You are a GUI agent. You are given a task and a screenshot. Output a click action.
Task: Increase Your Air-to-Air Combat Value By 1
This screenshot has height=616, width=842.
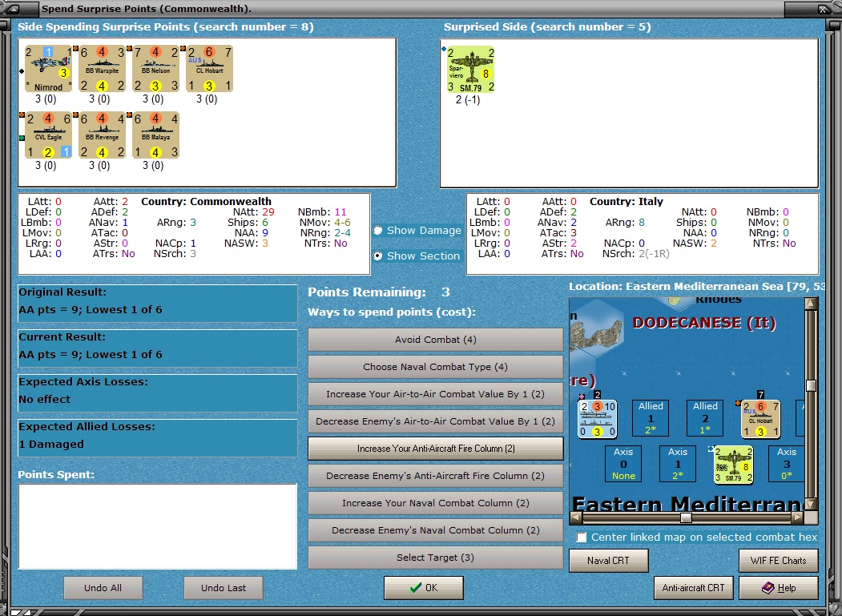click(x=436, y=394)
